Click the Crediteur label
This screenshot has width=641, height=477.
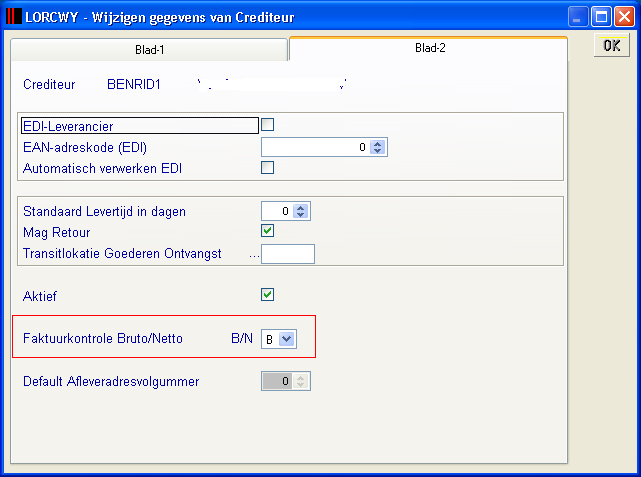[x=49, y=84]
